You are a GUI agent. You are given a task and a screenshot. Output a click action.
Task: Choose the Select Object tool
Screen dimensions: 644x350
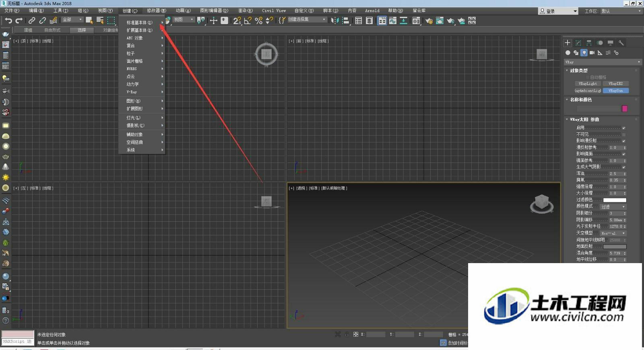point(89,21)
